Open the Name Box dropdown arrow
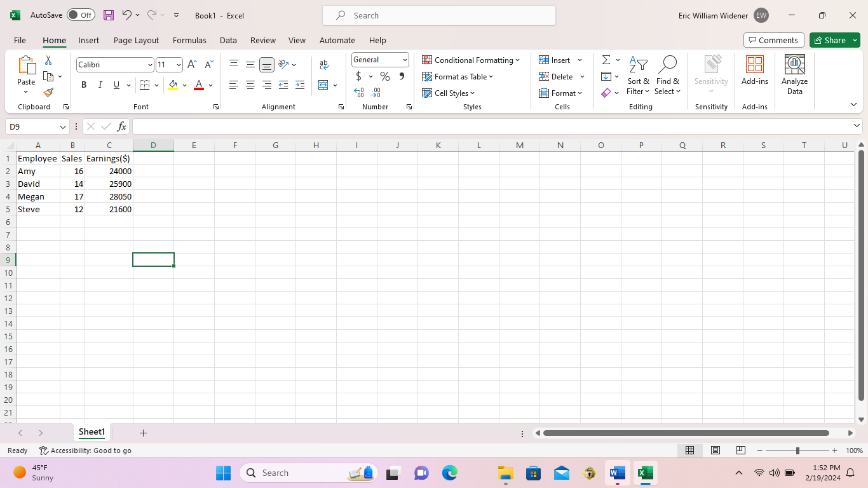Viewport: 868px width, 488px height. (63, 127)
